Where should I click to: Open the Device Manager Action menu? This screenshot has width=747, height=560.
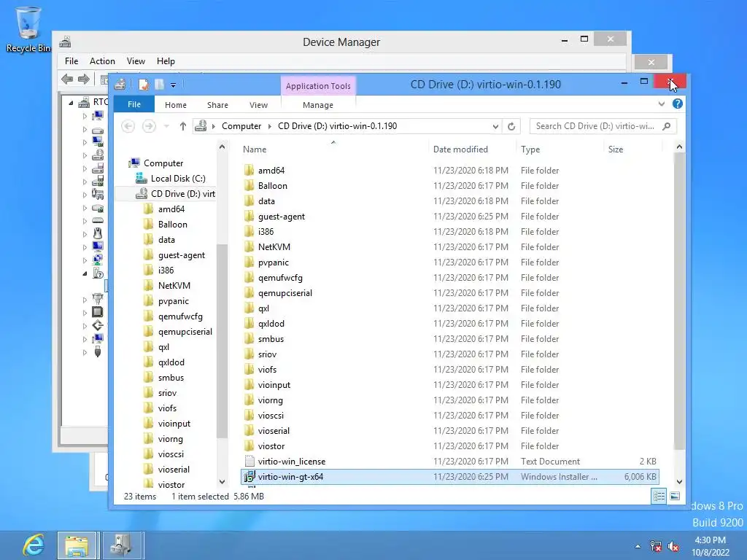(x=102, y=61)
